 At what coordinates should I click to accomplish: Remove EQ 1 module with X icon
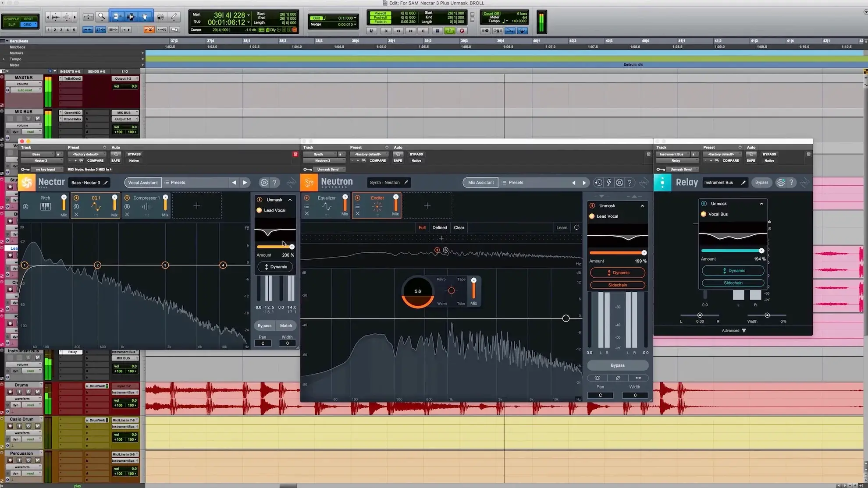pos(76,215)
